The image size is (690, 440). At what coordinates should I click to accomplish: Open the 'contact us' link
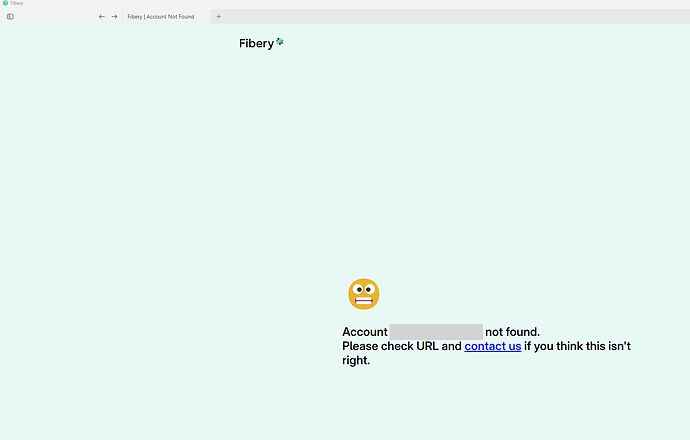(x=492, y=346)
